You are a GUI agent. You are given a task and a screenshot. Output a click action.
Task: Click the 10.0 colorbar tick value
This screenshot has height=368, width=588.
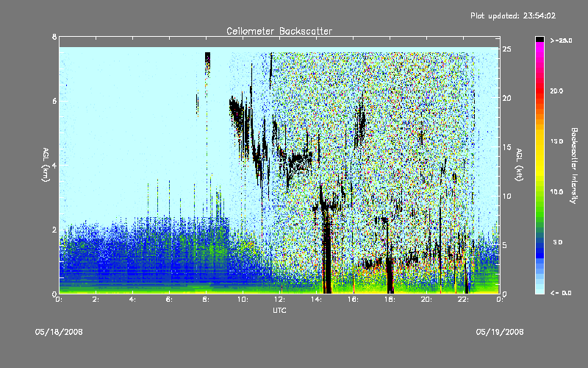pos(556,192)
